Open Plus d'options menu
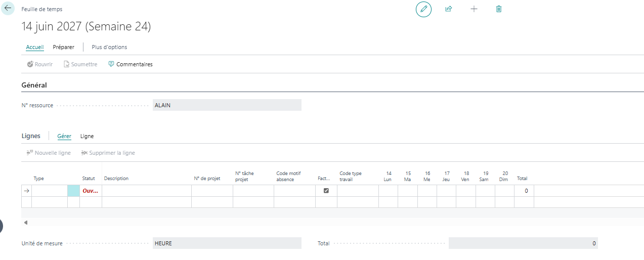This screenshot has width=644, height=260. pyautogui.click(x=109, y=47)
